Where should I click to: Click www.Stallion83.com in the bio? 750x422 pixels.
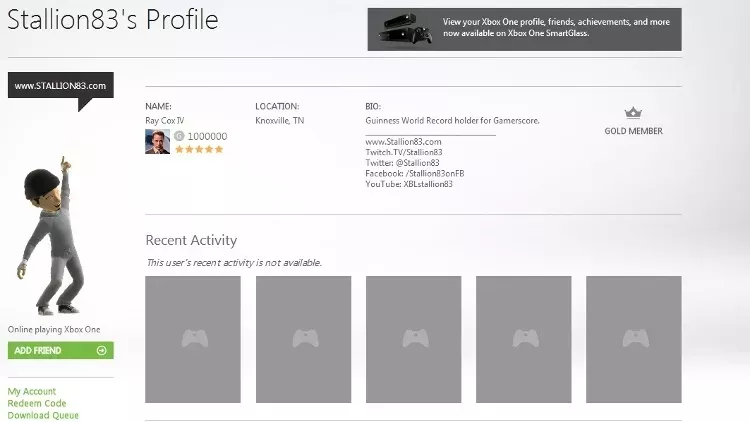point(403,142)
